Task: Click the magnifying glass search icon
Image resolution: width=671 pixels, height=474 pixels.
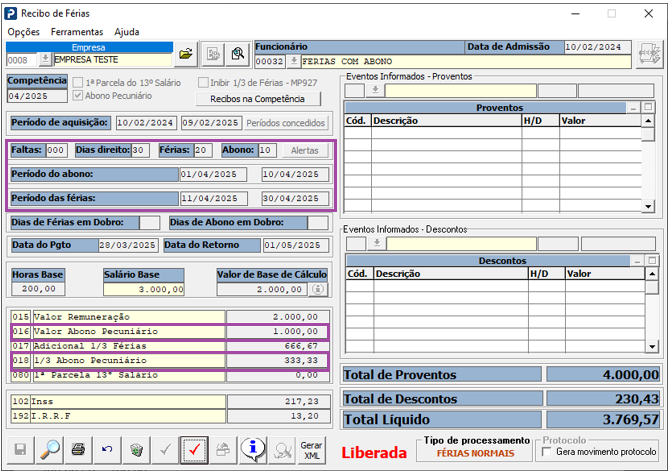Action: point(50,450)
